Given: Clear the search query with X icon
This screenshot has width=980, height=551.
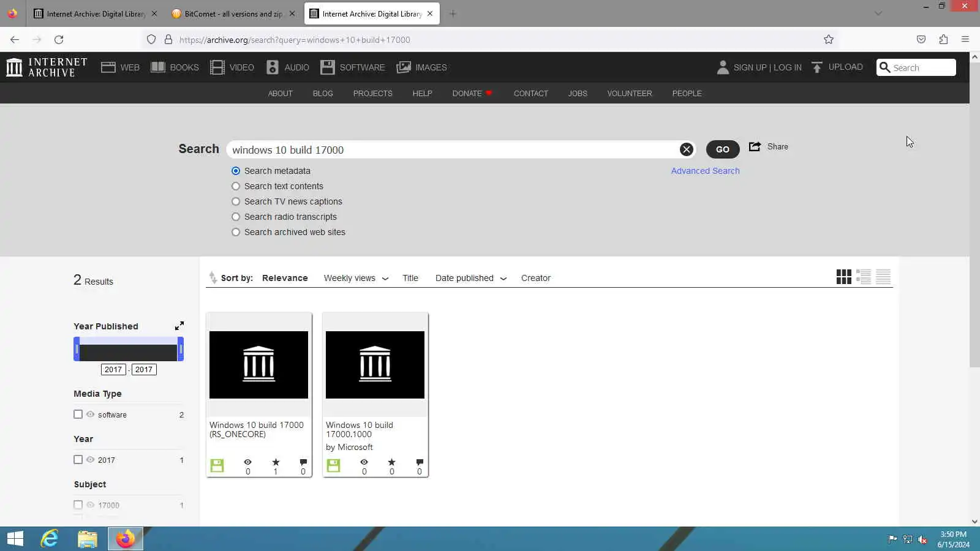Looking at the screenshot, I should pyautogui.click(x=687, y=149).
